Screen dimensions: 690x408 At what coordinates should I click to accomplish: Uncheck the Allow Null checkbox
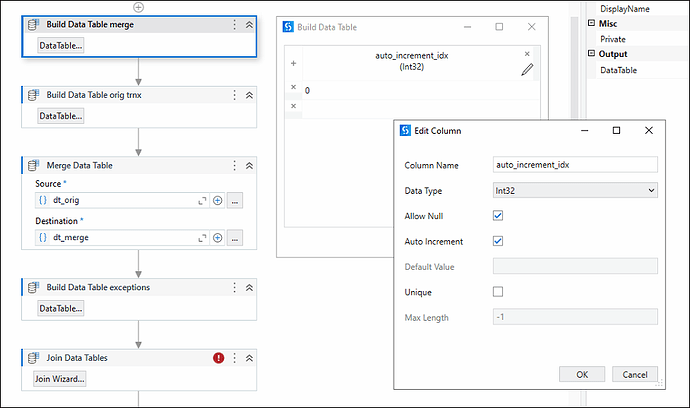coord(498,216)
